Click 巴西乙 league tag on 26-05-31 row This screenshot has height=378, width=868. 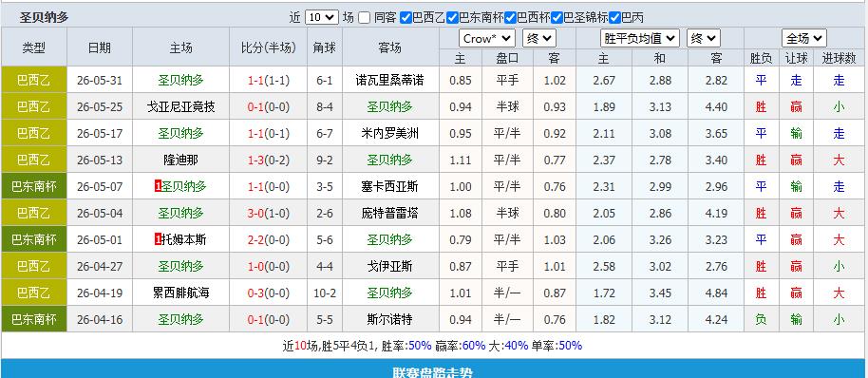coord(34,80)
